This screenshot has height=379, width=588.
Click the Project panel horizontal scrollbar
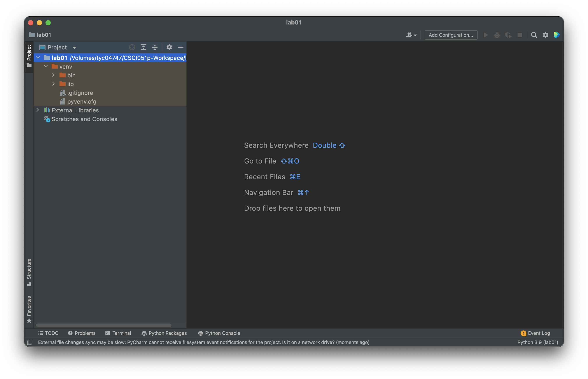[x=104, y=325]
